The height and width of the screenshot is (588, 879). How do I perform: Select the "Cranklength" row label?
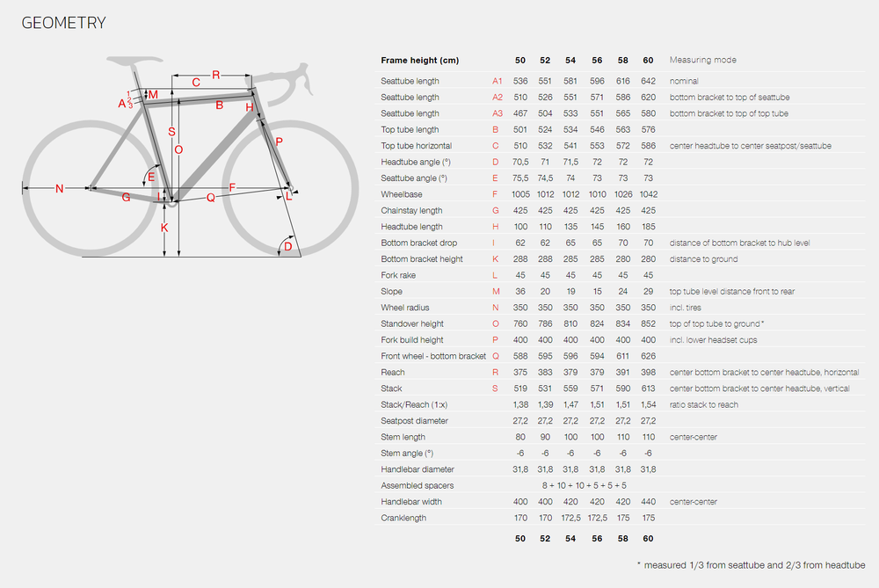pyautogui.click(x=403, y=518)
